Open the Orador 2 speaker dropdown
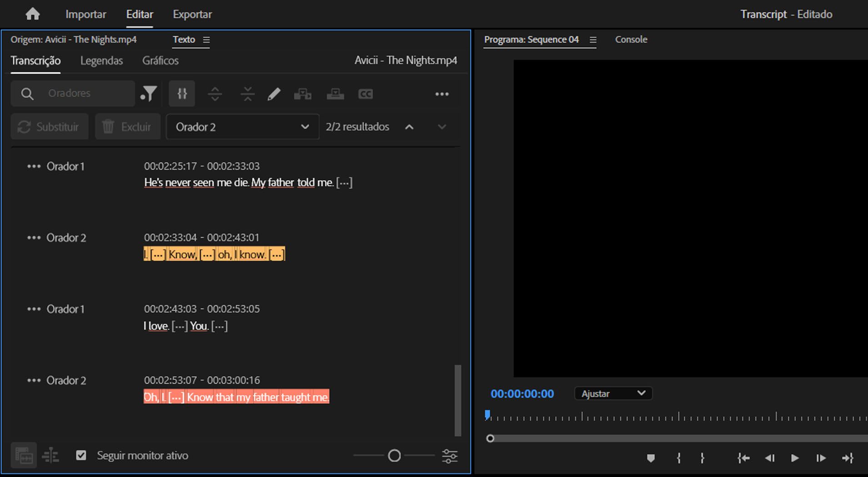 click(242, 127)
